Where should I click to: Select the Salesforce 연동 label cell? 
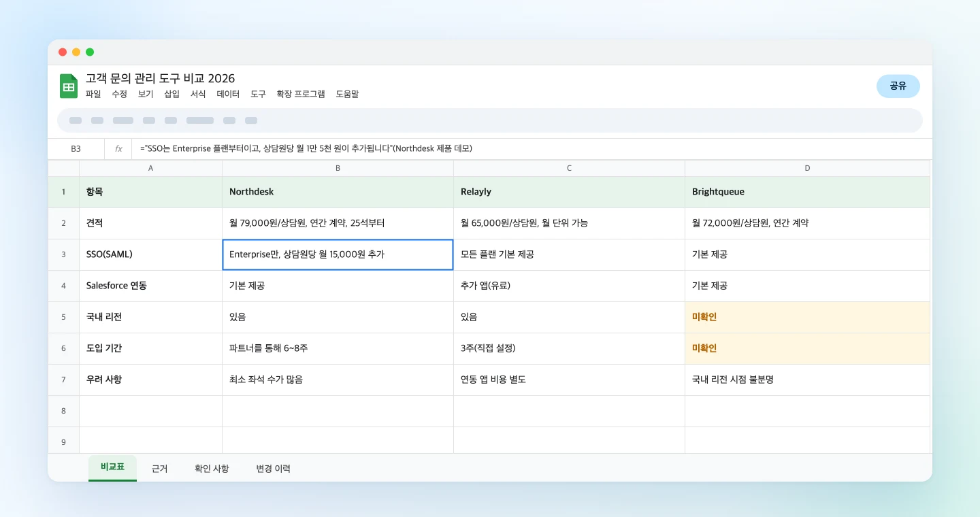tap(150, 286)
